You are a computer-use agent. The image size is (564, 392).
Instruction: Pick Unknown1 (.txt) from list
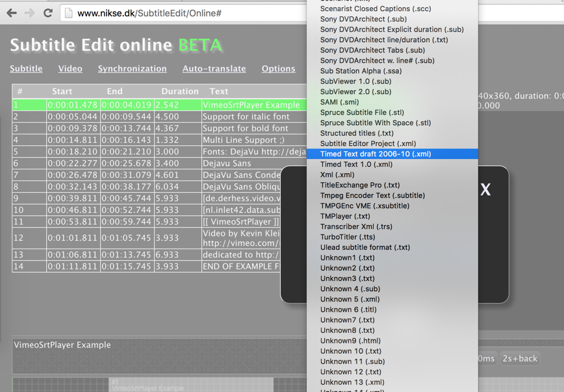click(392, 258)
